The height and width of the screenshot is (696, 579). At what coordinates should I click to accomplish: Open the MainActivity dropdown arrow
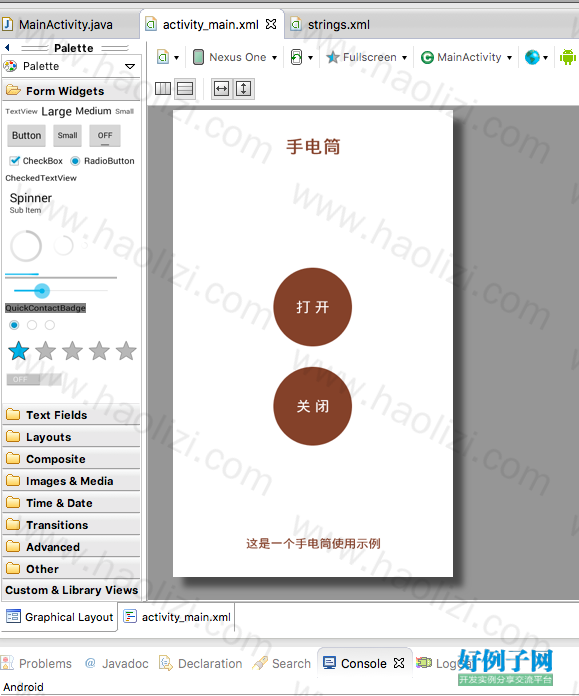[509, 58]
